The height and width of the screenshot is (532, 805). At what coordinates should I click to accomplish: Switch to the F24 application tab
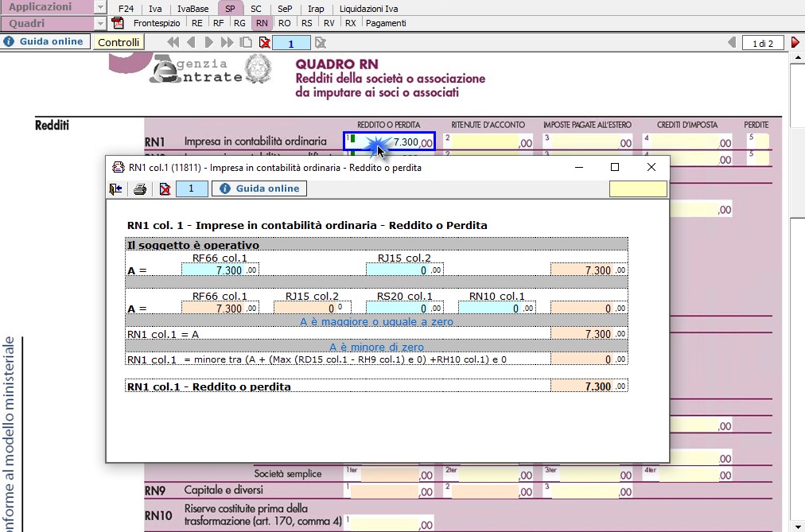coord(126,9)
